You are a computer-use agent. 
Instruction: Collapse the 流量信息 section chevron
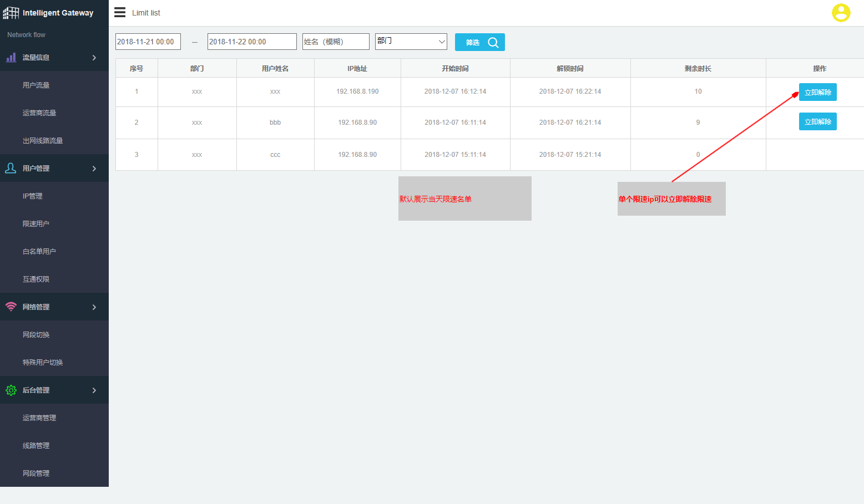click(x=94, y=58)
